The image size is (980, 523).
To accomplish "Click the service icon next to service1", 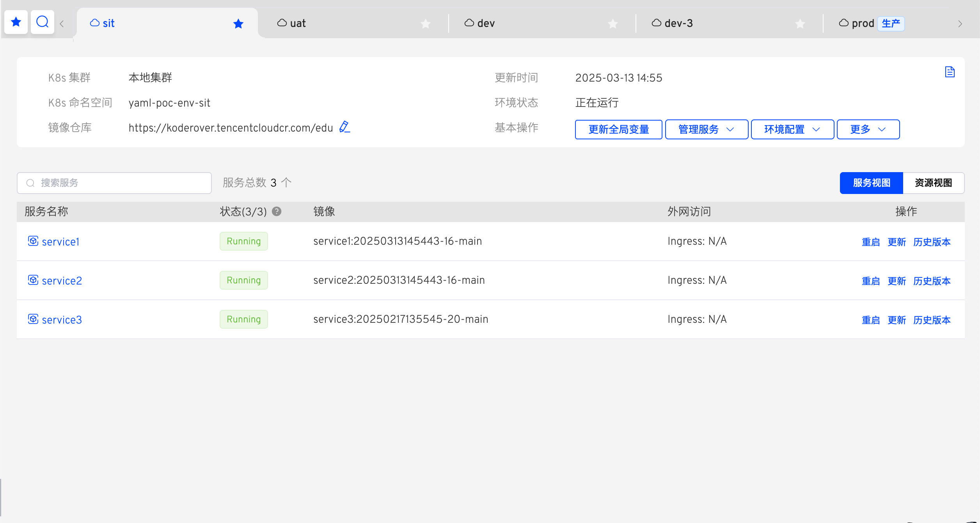I will 33,241.
